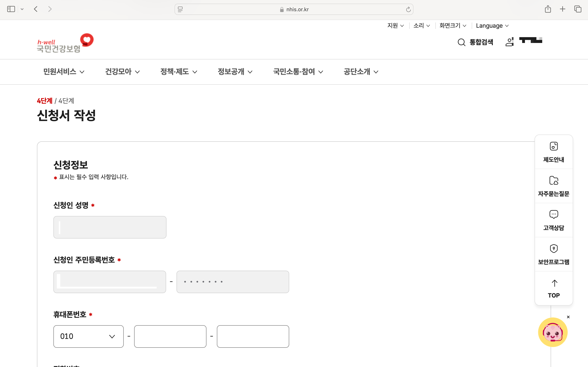
Task: Open 보안프로그램 shield icon
Action: 553,254
